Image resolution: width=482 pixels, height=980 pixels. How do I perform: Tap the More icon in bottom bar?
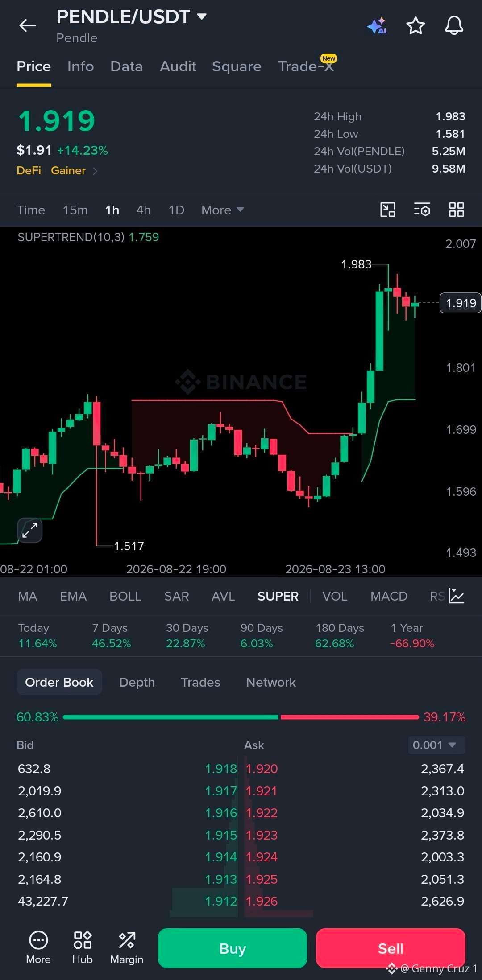[x=38, y=948]
